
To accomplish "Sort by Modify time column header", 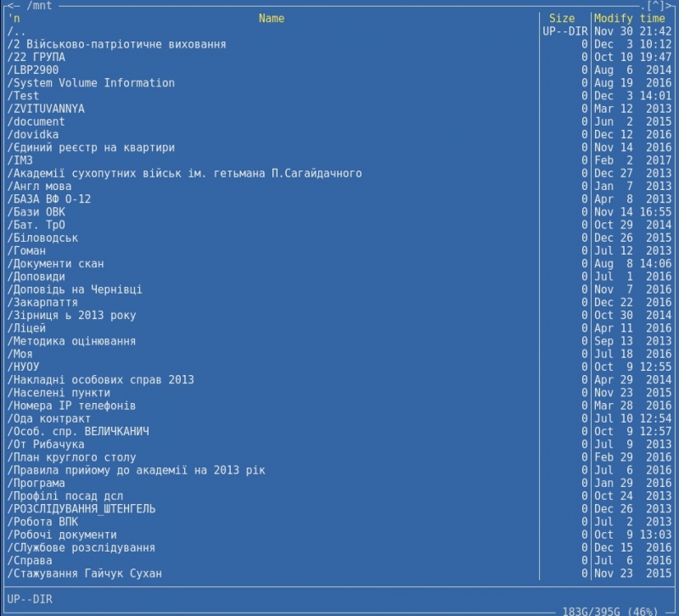I will pyautogui.click(x=629, y=18).
